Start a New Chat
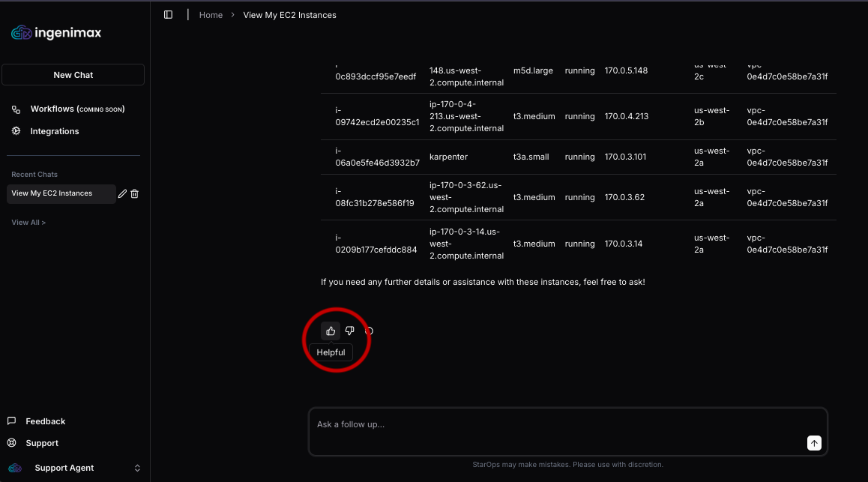868x482 pixels. click(x=73, y=75)
